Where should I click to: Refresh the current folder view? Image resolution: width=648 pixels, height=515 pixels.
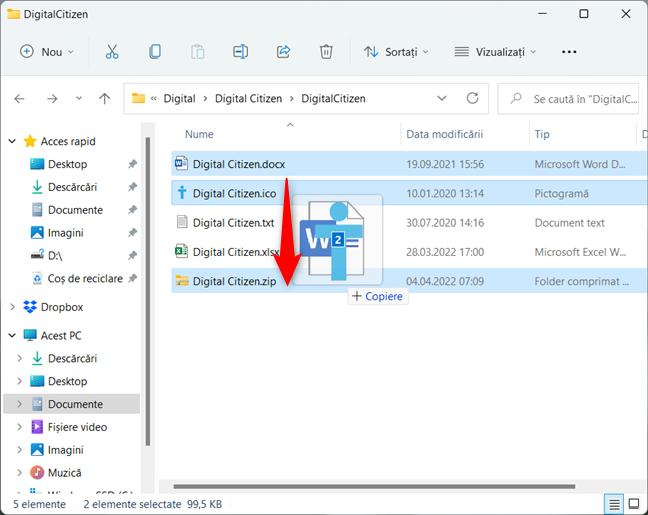[472, 98]
